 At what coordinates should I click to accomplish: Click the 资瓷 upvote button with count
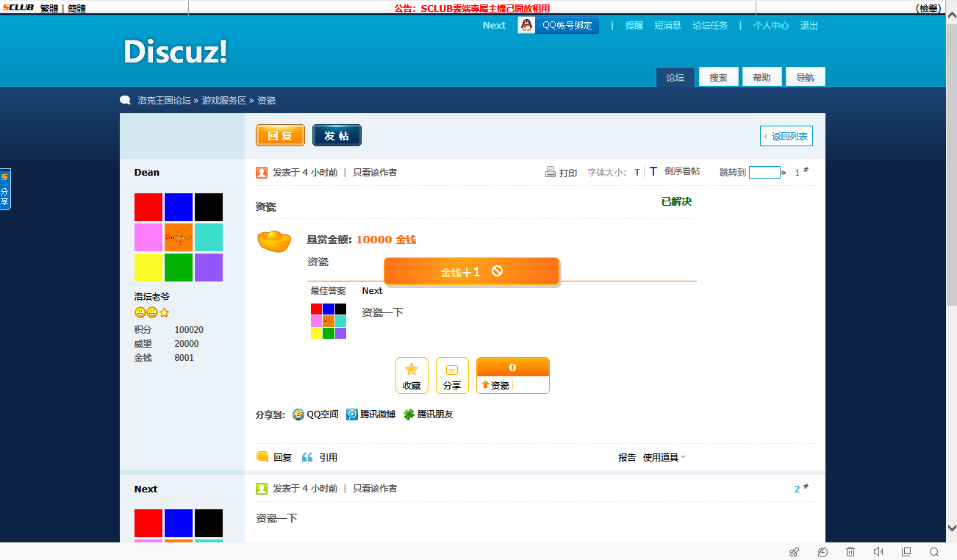512,376
